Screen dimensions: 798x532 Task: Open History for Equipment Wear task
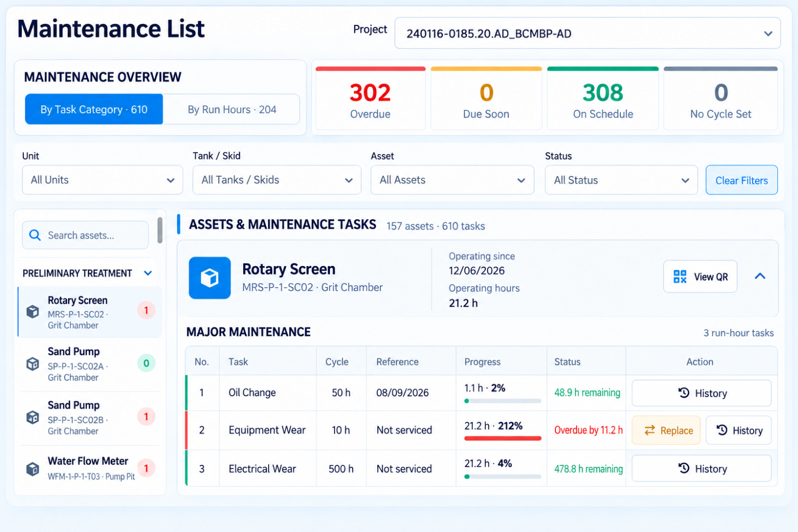pos(738,430)
